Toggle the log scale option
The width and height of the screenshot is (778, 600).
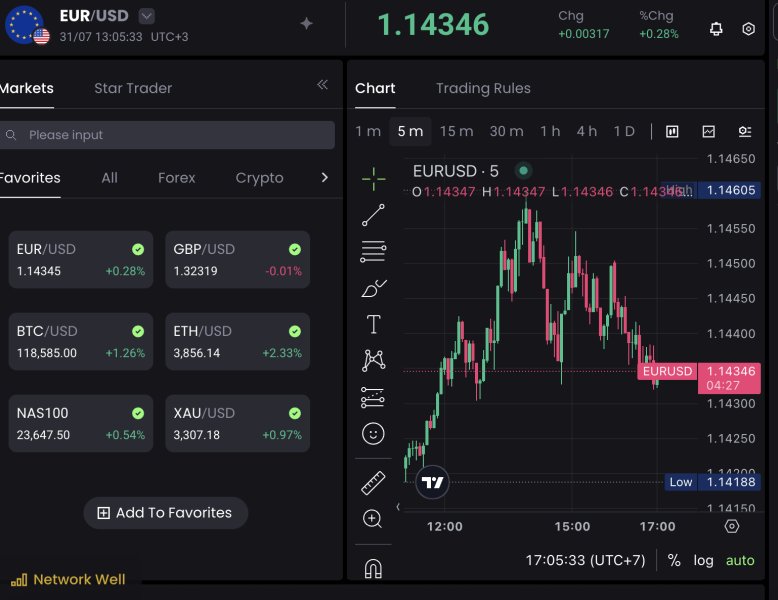coord(704,560)
